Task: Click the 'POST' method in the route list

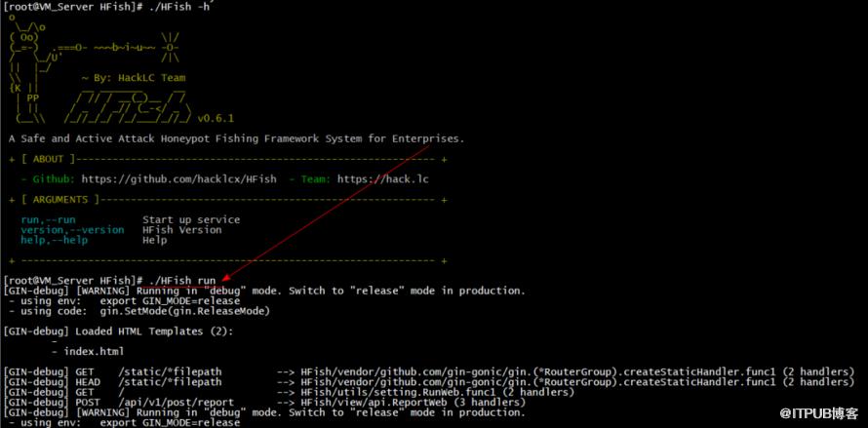Action: pos(88,403)
